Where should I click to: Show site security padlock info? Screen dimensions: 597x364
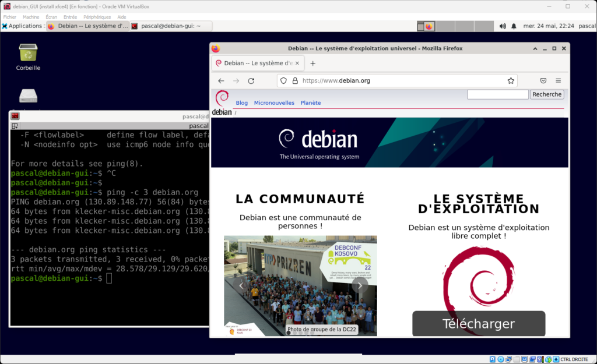pos(295,80)
